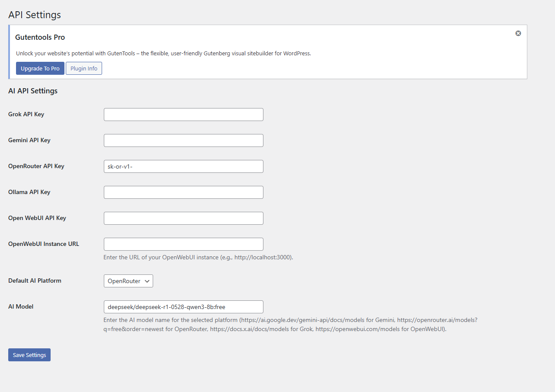Click the Ollama API Key input
555x392 pixels.
click(183, 192)
